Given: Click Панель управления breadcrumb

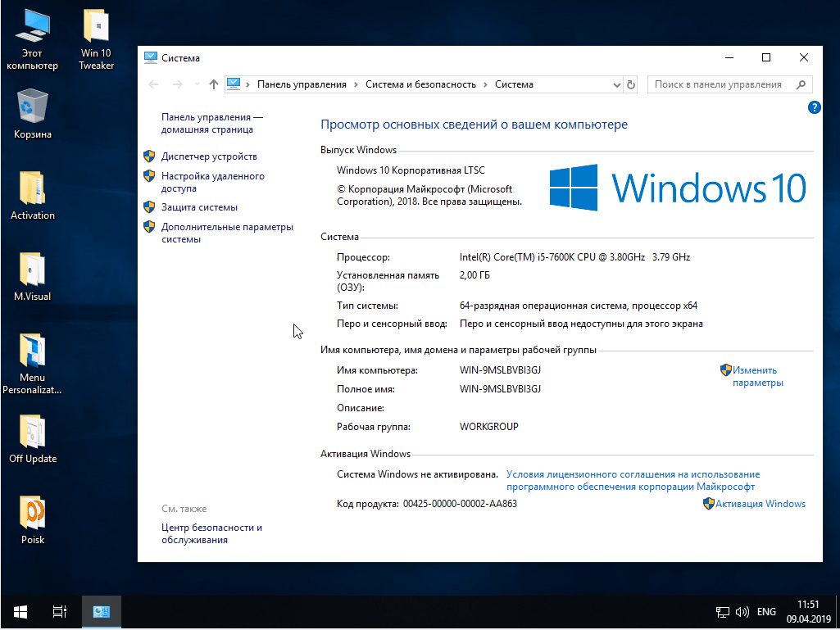Looking at the screenshot, I should pyautogui.click(x=302, y=84).
